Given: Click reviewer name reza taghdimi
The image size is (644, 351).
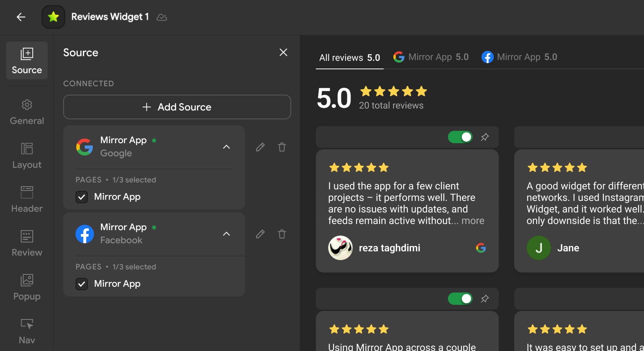Looking at the screenshot, I should (389, 248).
